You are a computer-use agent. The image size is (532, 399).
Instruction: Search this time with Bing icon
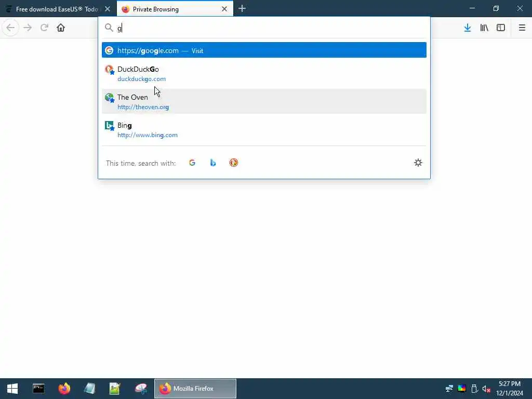click(212, 163)
